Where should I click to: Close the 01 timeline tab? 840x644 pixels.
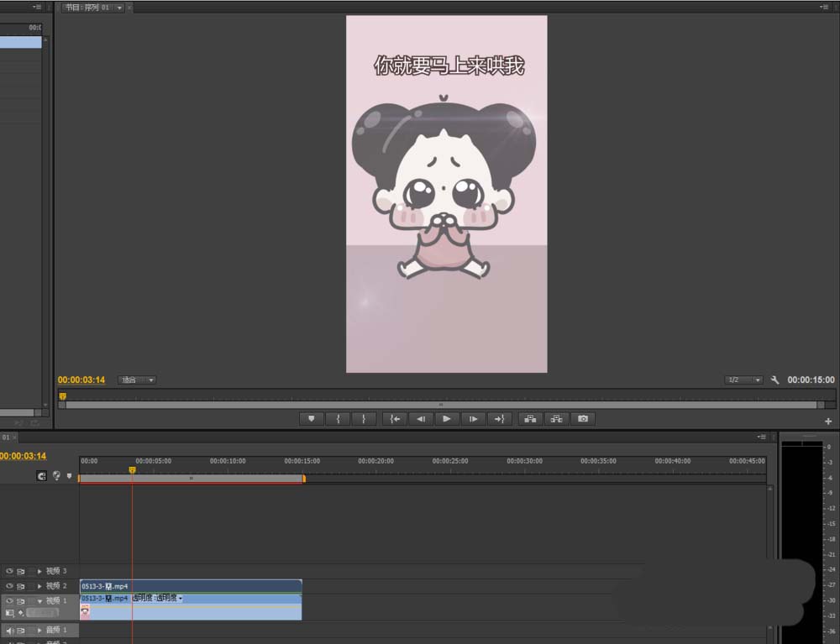tap(14, 437)
